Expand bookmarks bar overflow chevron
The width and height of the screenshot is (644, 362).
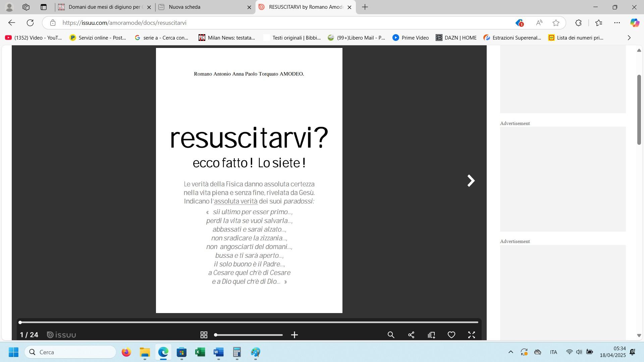click(x=629, y=38)
